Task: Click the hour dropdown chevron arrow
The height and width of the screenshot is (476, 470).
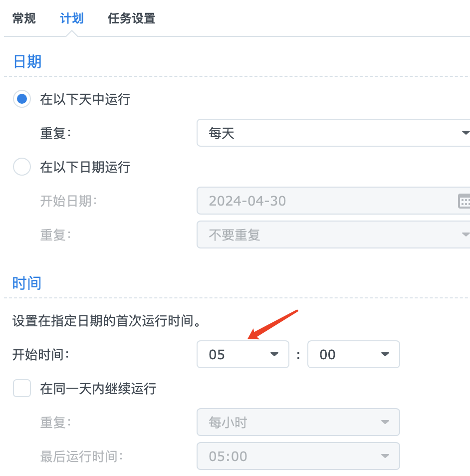Action: (x=274, y=354)
